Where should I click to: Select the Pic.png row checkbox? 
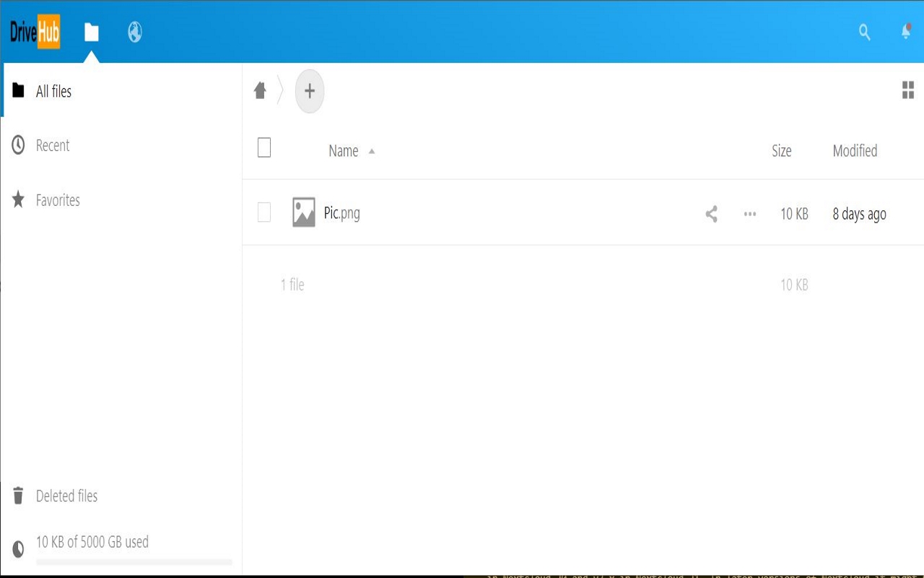point(264,212)
